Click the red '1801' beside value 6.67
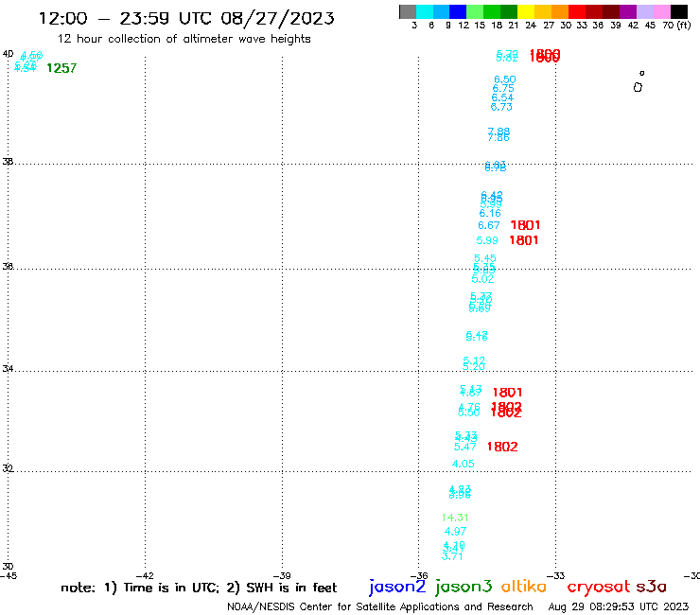The height and width of the screenshot is (615, 700). click(x=525, y=225)
